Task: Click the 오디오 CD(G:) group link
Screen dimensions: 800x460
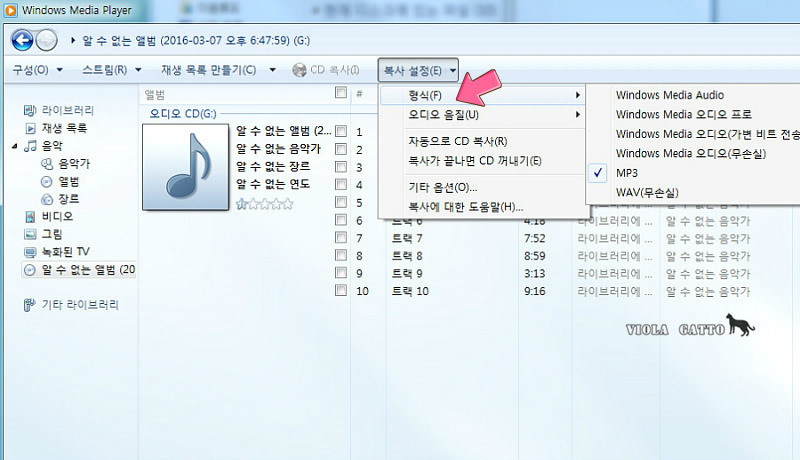Action: click(183, 114)
